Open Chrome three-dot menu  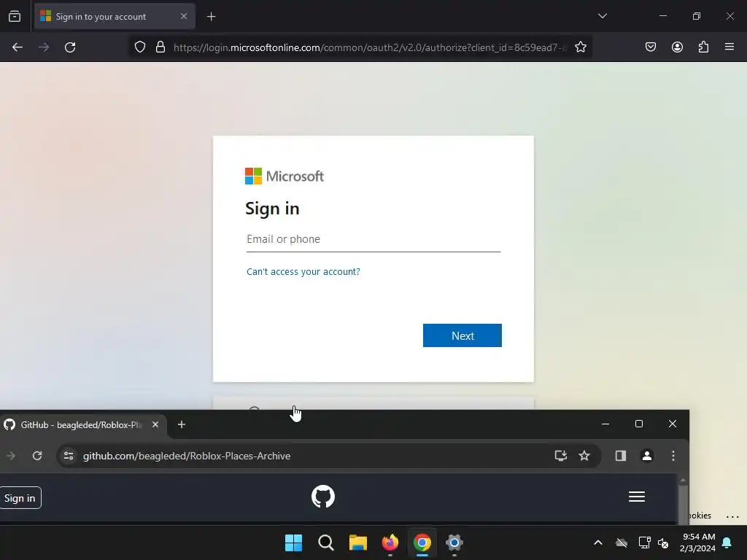click(x=673, y=456)
